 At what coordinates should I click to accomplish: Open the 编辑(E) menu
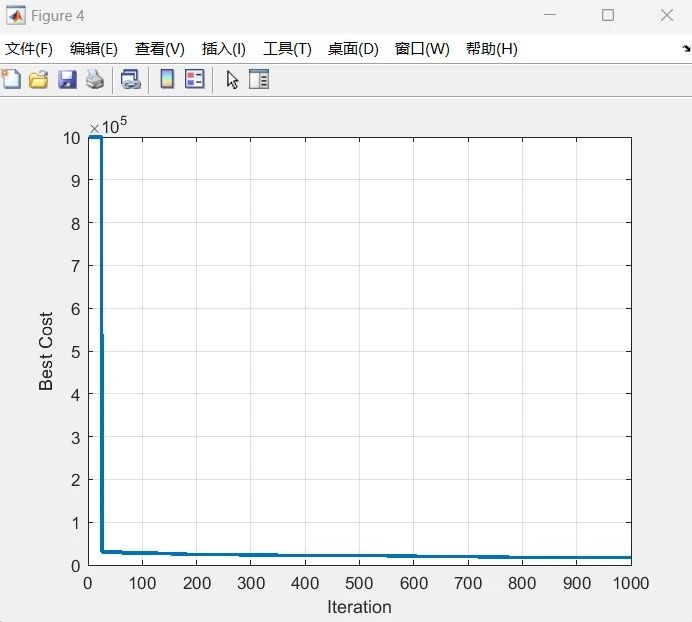[x=94, y=49]
